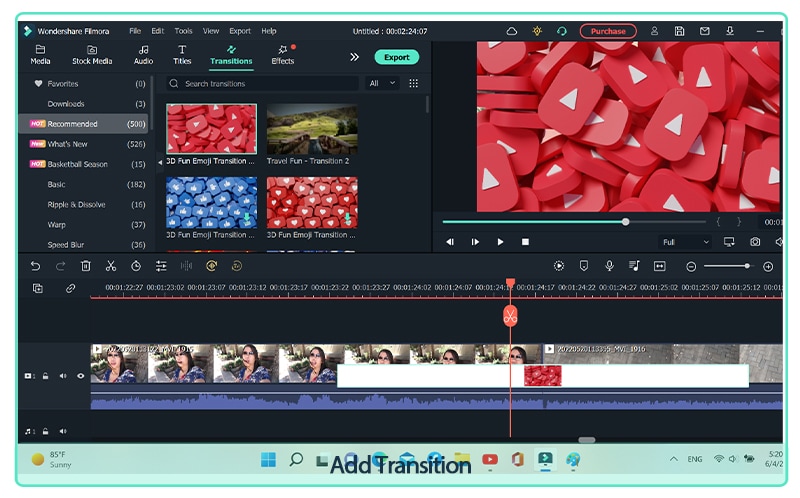Switch to the Titles tab

click(182, 55)
